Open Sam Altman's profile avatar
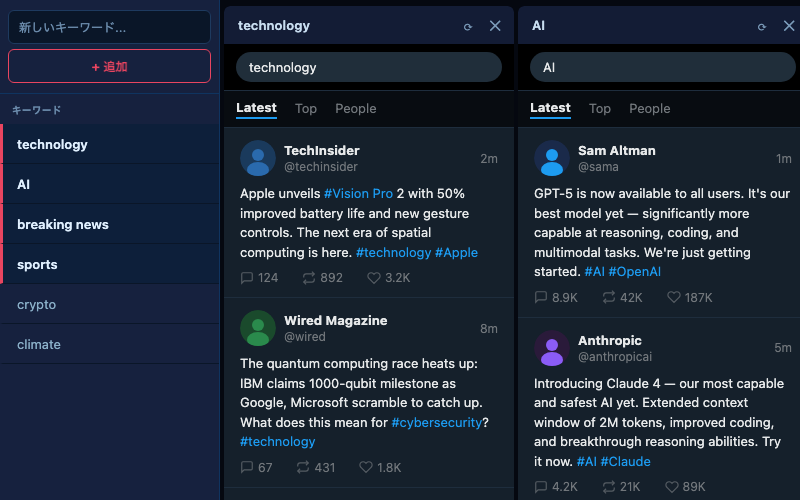The width and height of the screenshot is (800, 500). 552,158
